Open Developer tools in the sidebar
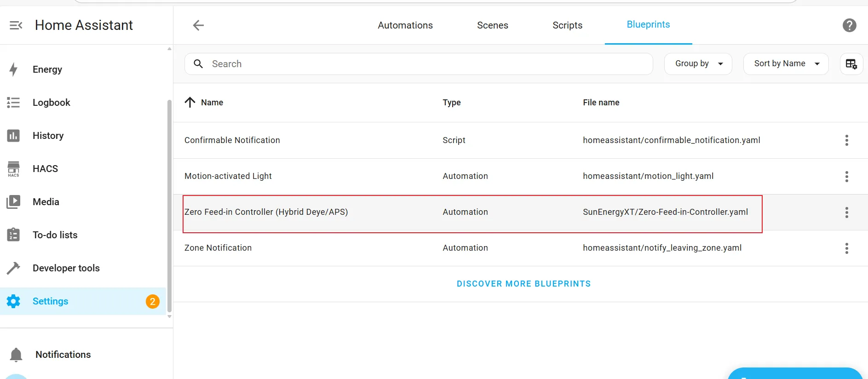 [x=66, y=268]
